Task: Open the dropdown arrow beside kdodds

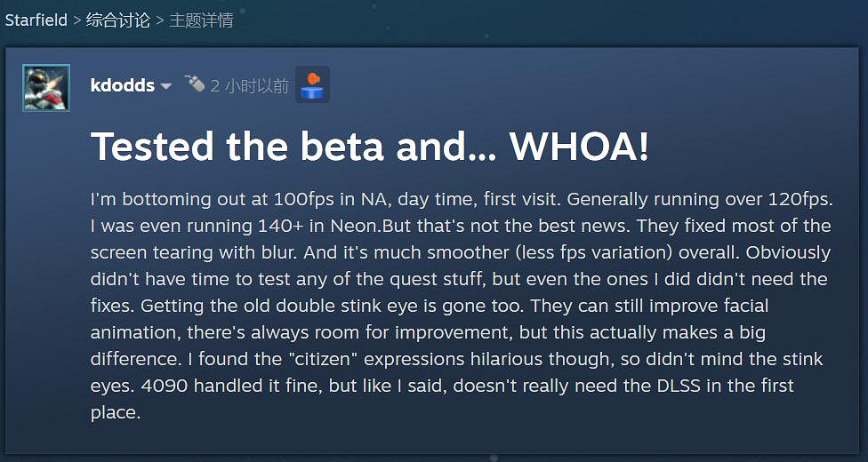Action: (x=165, y=86)
